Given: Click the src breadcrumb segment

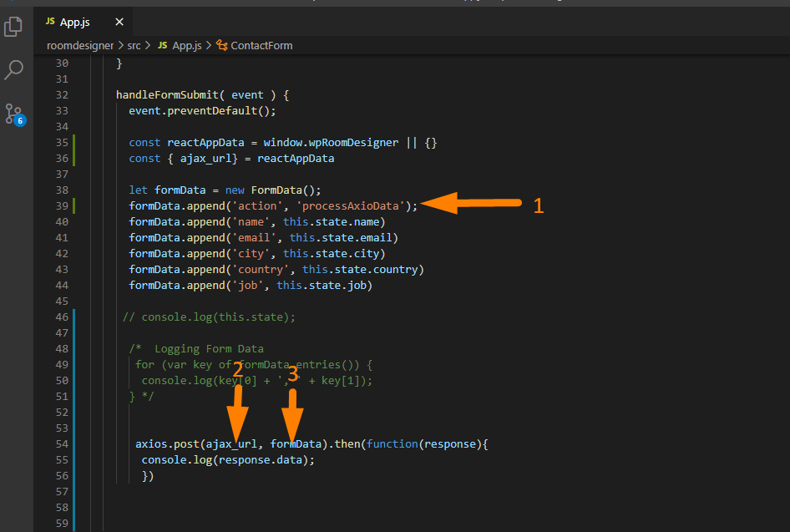Looking at the screenshot, I should point(134,45).
